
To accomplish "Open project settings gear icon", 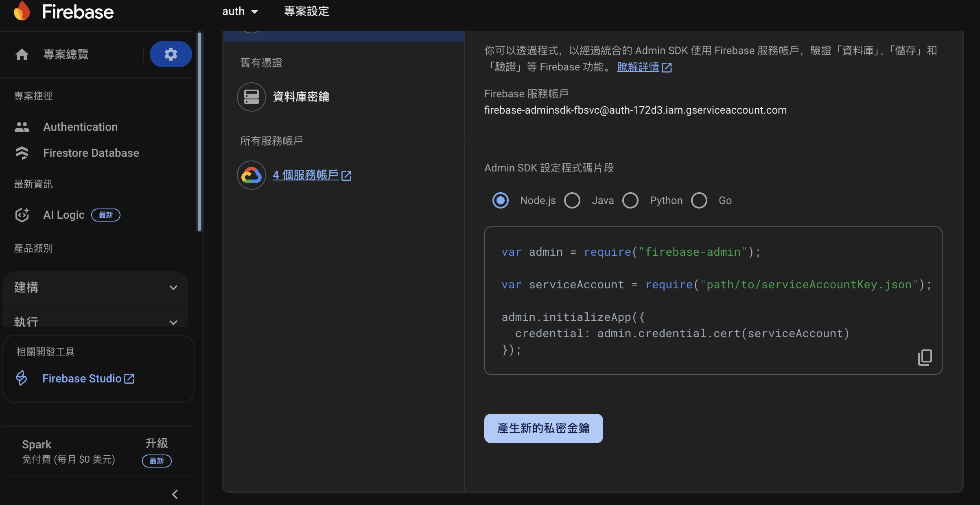I will pos(171,54).
